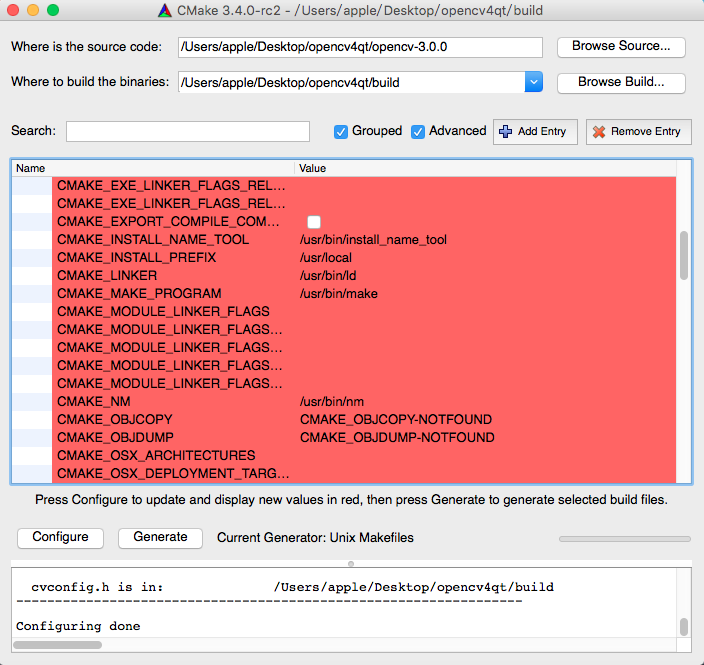Click the Configuring done log line
The image size is (704, 665).
[78, 626]
